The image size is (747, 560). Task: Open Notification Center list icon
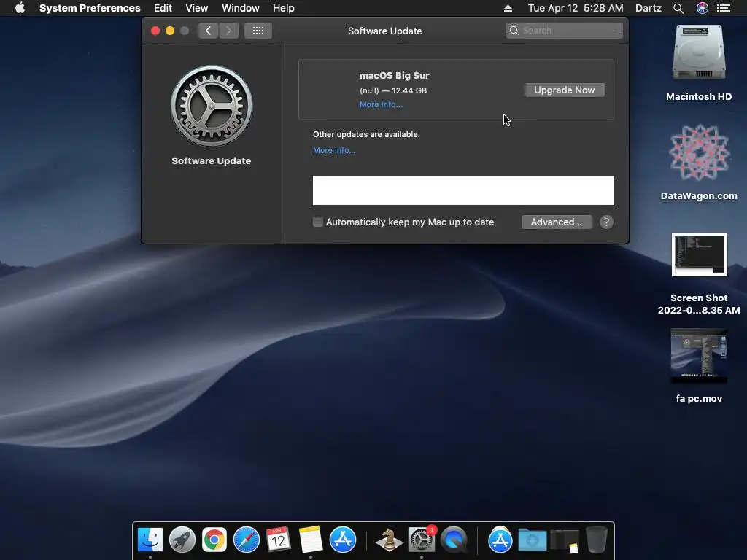[724, 8]
